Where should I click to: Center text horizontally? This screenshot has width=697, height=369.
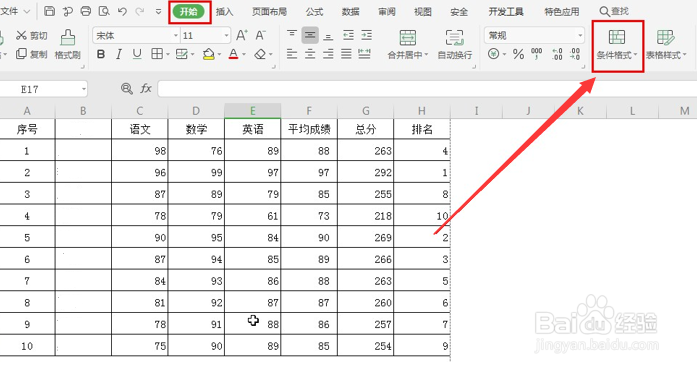pos(310,54)
